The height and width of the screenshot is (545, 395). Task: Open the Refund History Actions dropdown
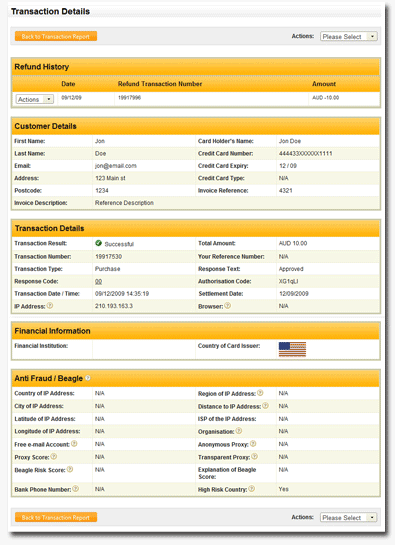click(35, 99)
